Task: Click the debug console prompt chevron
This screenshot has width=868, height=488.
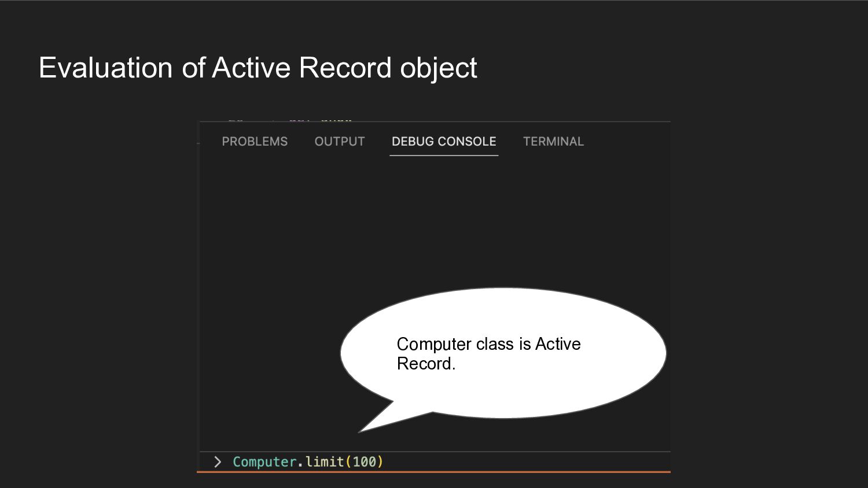Action: 218,461
